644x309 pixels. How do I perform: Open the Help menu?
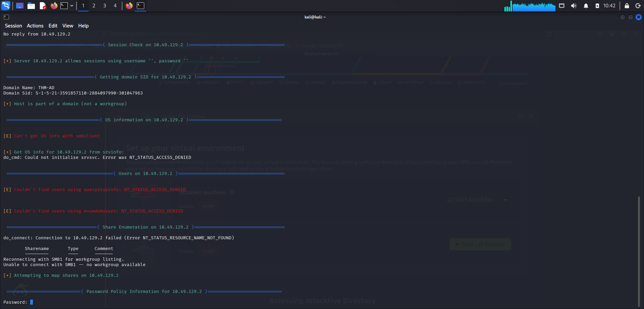coord(84,26)
